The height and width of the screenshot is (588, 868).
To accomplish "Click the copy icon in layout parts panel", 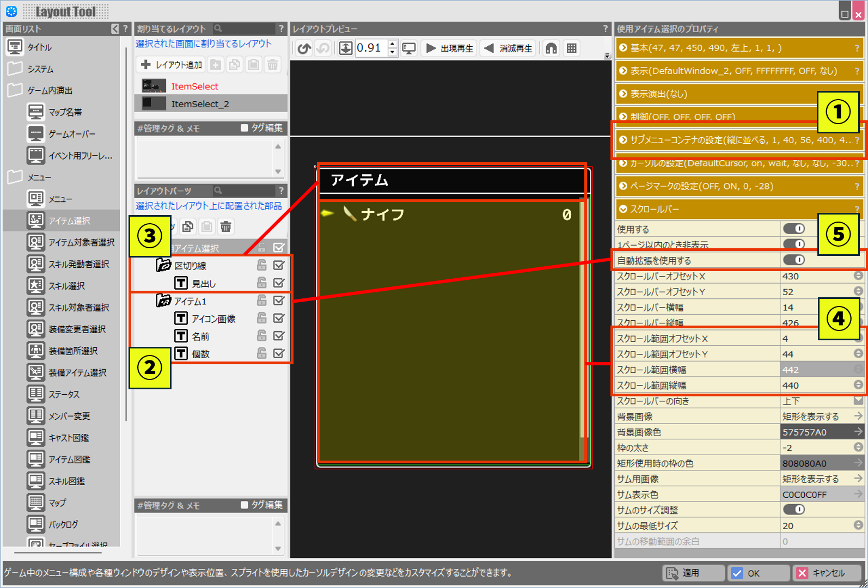I will point(188,226).
